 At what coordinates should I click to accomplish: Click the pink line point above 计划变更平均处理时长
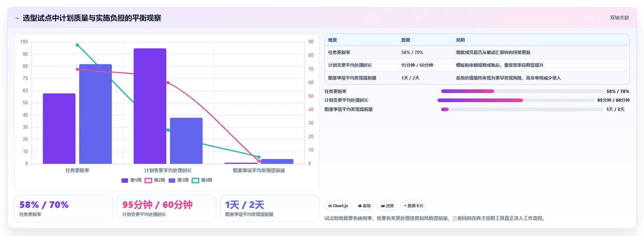pos(168,83)
